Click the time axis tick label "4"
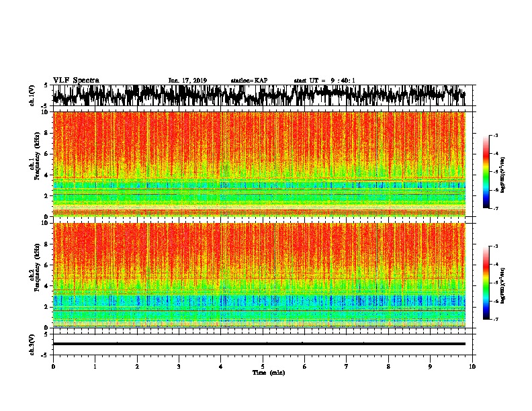Image resolution: width=532 pixels, height=411 pixels. click(221, 367)
